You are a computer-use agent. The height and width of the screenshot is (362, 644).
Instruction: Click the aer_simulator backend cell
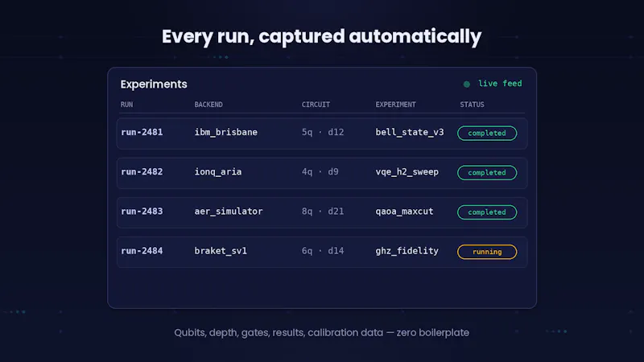(229, 212)
